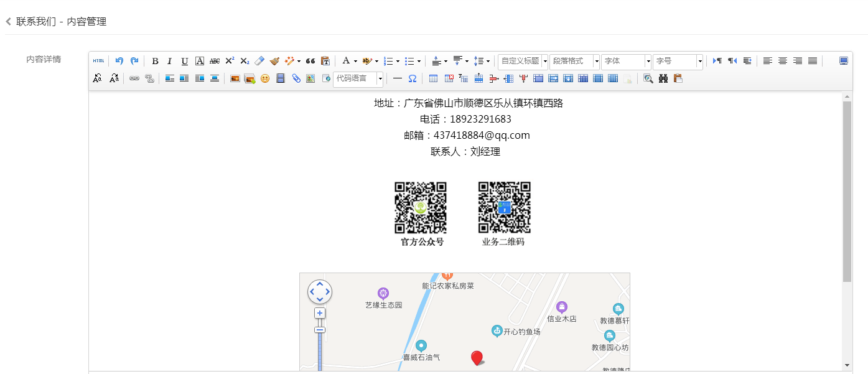Open the 段落格式 dropdown
Screen dimensions: 868x374
(574, 61)
